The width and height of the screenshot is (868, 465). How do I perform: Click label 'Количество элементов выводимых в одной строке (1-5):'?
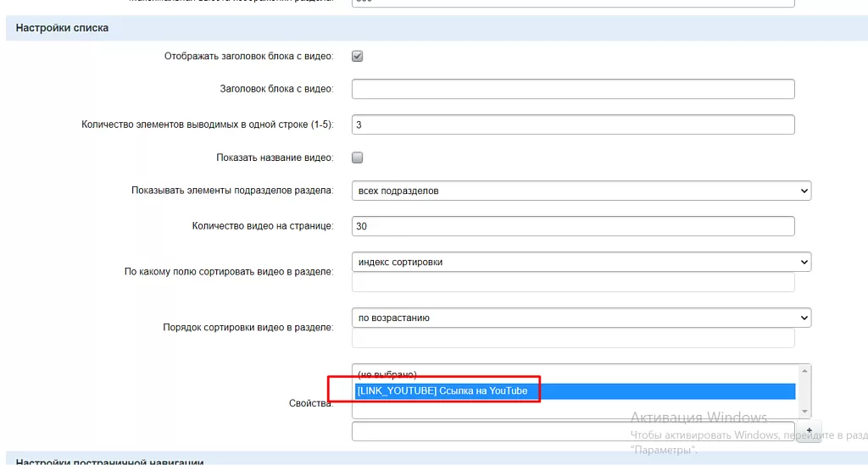pyautogui.click(x=208, y=125)
